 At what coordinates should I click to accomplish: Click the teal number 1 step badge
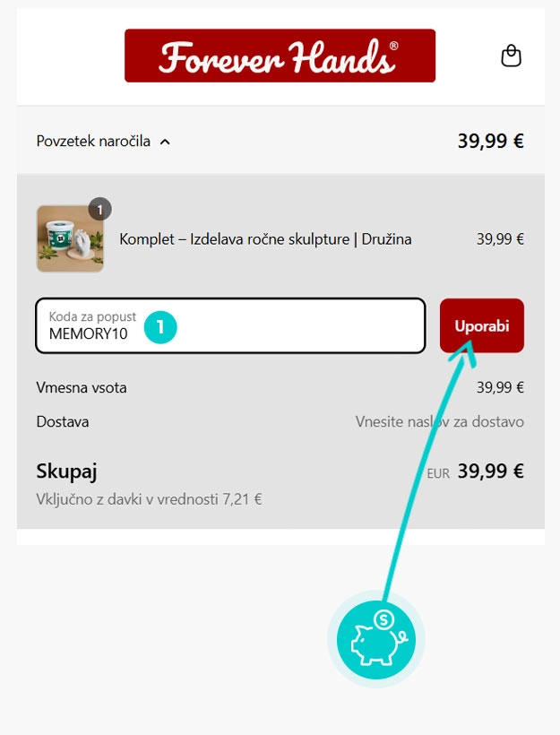coord(160,327)
